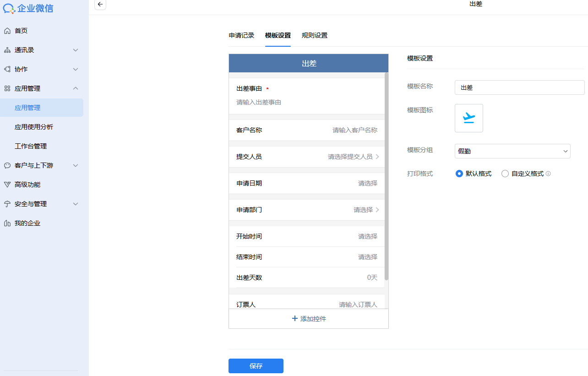
Task: Click the 模板名称 input field
Action: coord(520,87)
